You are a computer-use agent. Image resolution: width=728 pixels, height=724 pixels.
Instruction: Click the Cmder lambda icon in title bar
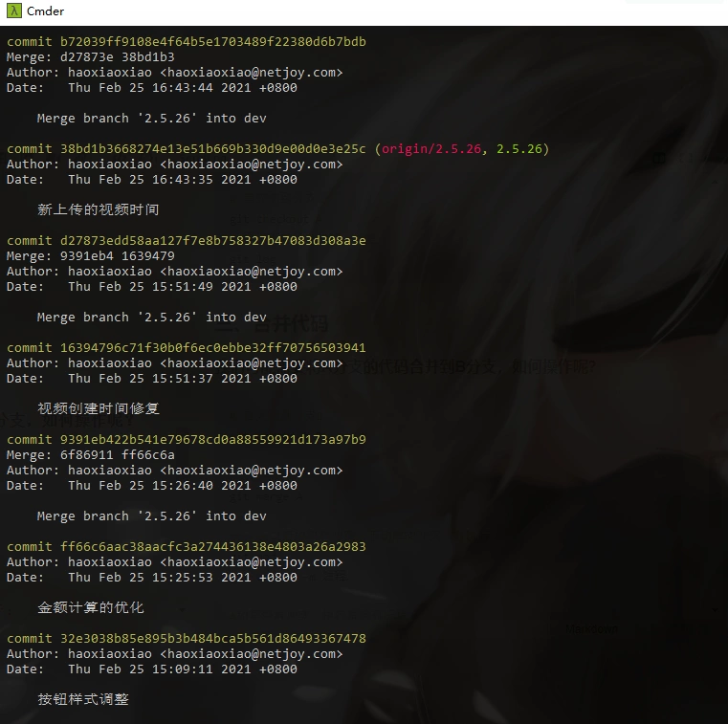coord(14,11)
